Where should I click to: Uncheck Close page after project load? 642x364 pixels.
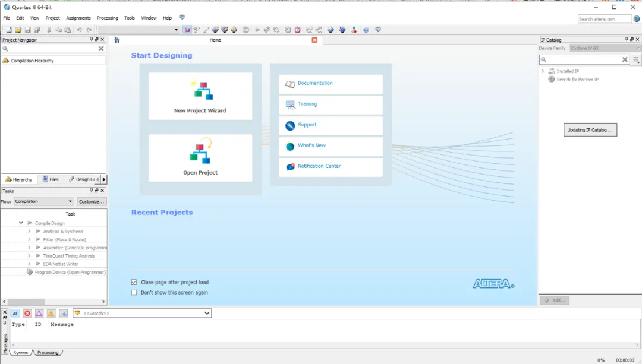(134, 282)
